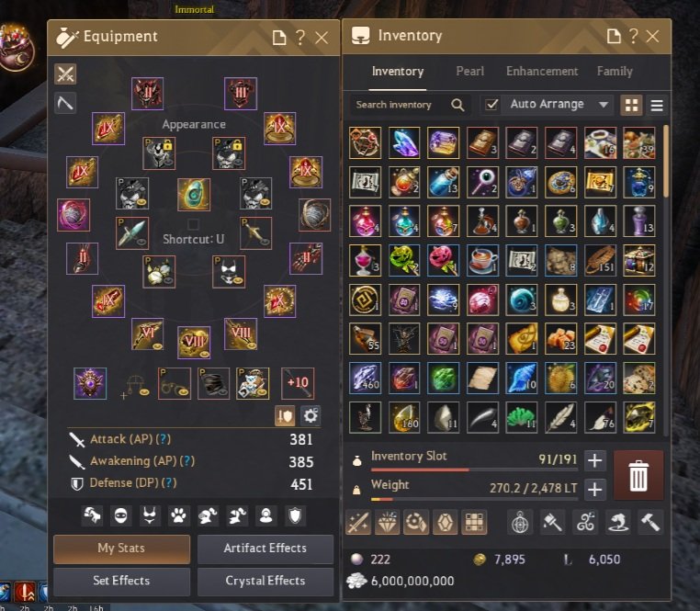Open equipment settings gear icon

(x=310, y=416)
